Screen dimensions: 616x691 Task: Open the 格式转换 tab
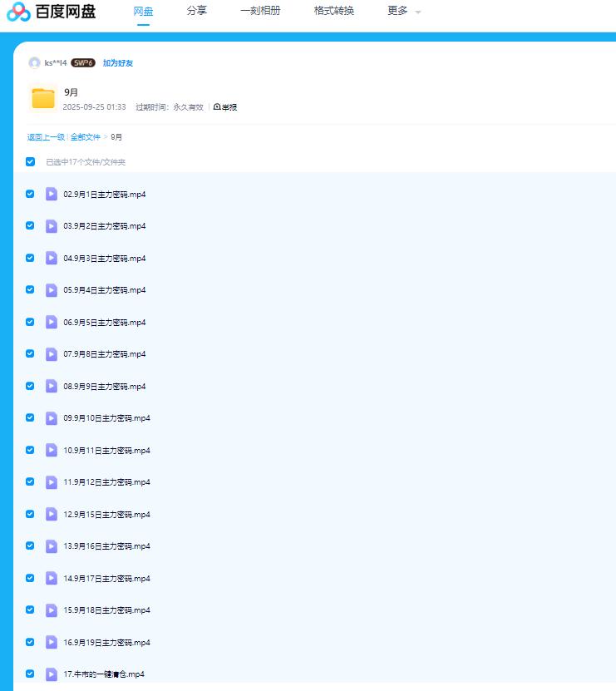click(x=334, y=11)
